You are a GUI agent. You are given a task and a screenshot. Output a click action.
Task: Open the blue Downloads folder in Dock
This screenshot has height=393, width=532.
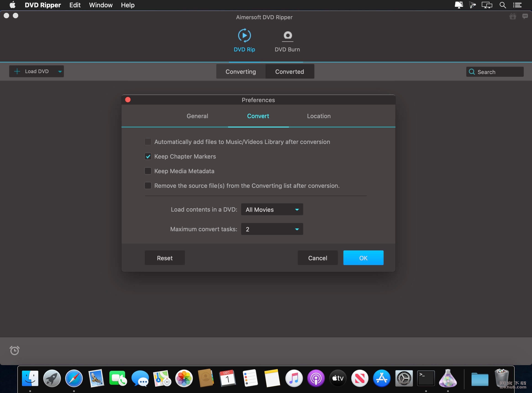[480, 379]
